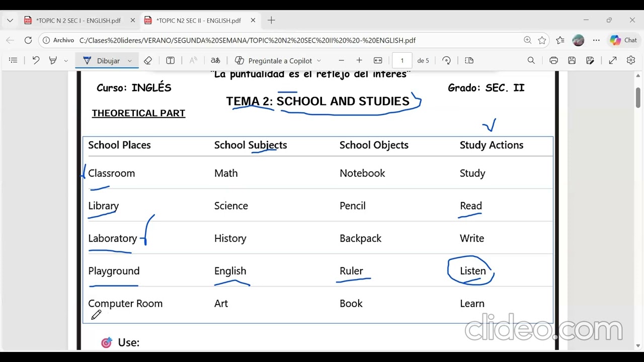Click the Ruler table cell

[x=351, y=271]
